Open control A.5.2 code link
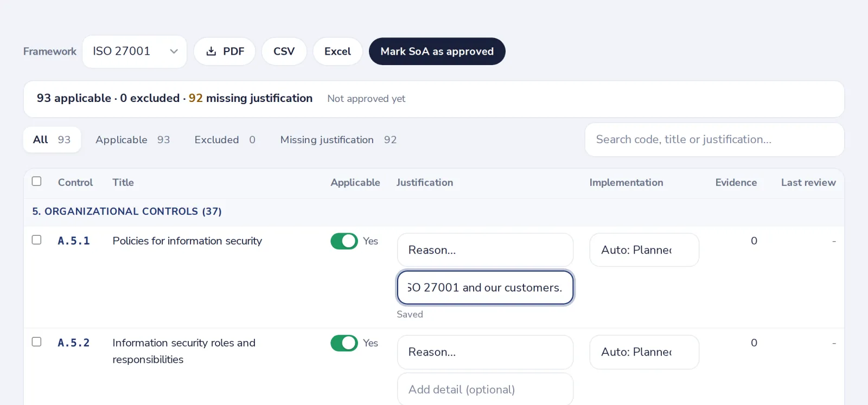Viewport: 868px width, 405px height. [x=74, y=343]
